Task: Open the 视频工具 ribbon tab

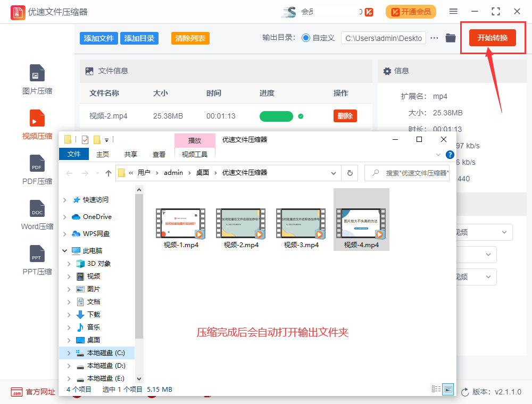Action: pyautogui.click(x=195, y=154)
